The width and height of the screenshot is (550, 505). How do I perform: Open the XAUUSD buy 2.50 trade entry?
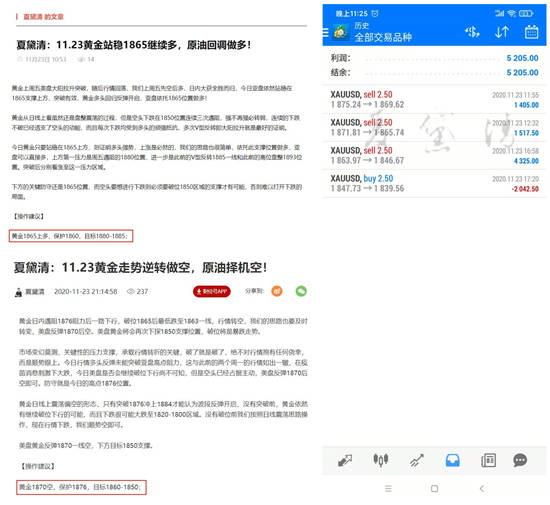pyautogui.click(x=434, y=183)
